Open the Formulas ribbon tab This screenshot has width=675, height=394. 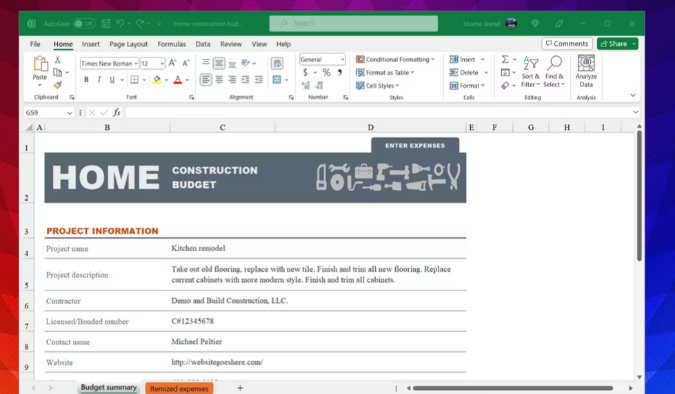click(171, 44)
